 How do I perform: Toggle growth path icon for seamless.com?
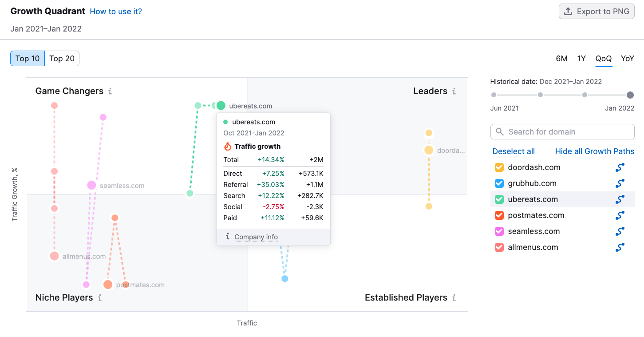click(x=620, y=231)
